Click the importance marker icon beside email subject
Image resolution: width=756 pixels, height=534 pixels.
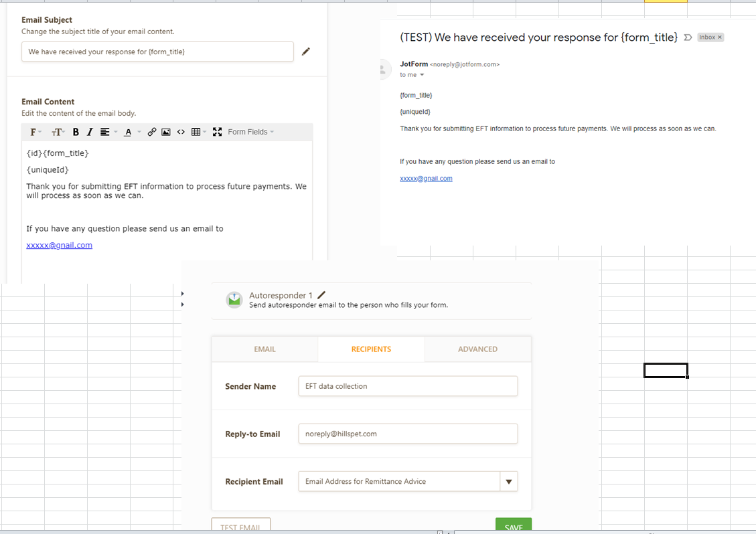coord(688,37)
